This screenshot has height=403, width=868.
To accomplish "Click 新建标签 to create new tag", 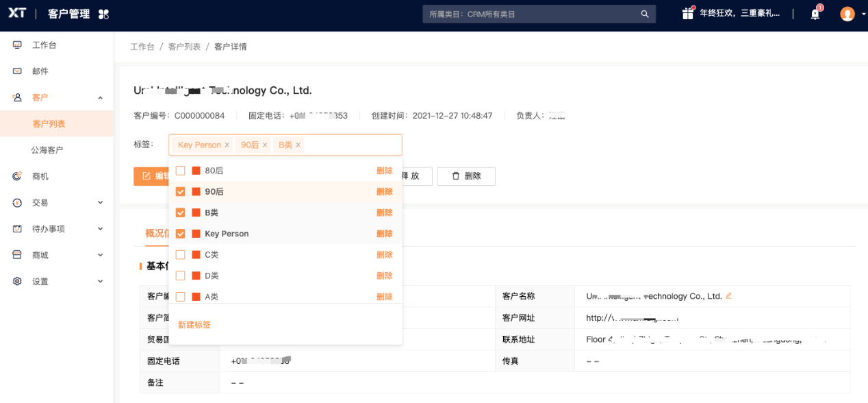I will tap(194, 323).
